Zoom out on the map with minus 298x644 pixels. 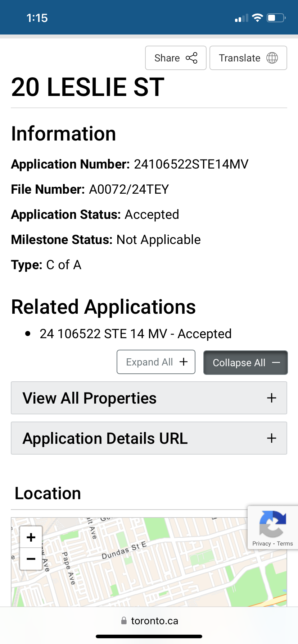[31, 559]
